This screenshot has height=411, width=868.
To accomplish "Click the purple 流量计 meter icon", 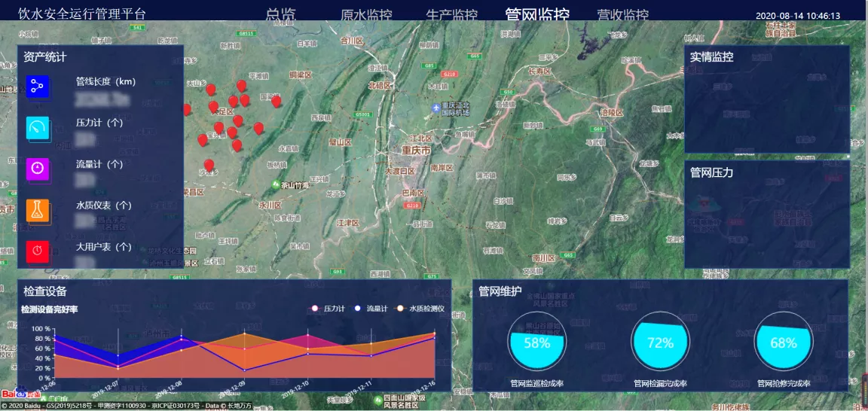I will coord(38,169).
